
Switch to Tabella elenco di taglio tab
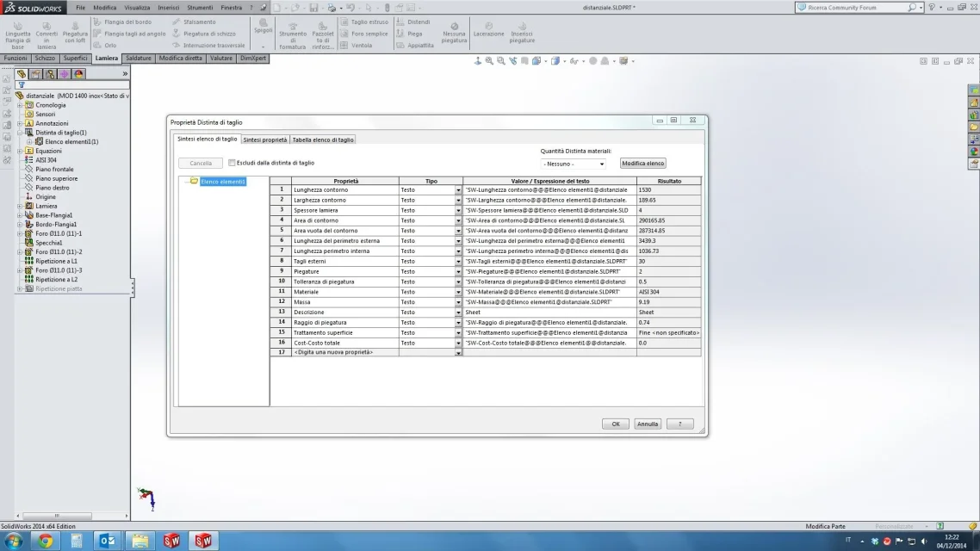tap(323, 140)
